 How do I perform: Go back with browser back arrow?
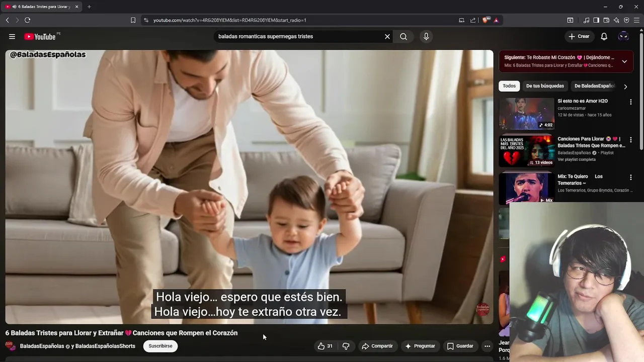(x=7, y=20)
